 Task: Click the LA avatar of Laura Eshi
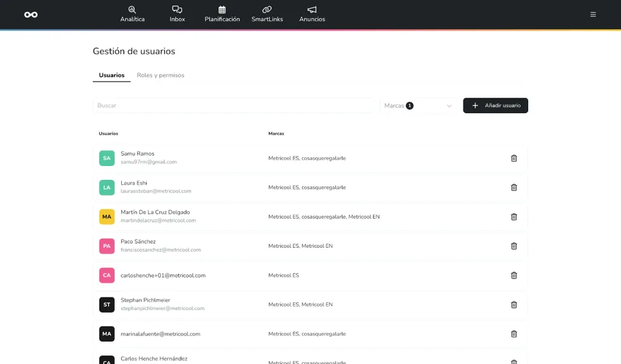pos(107,188)
